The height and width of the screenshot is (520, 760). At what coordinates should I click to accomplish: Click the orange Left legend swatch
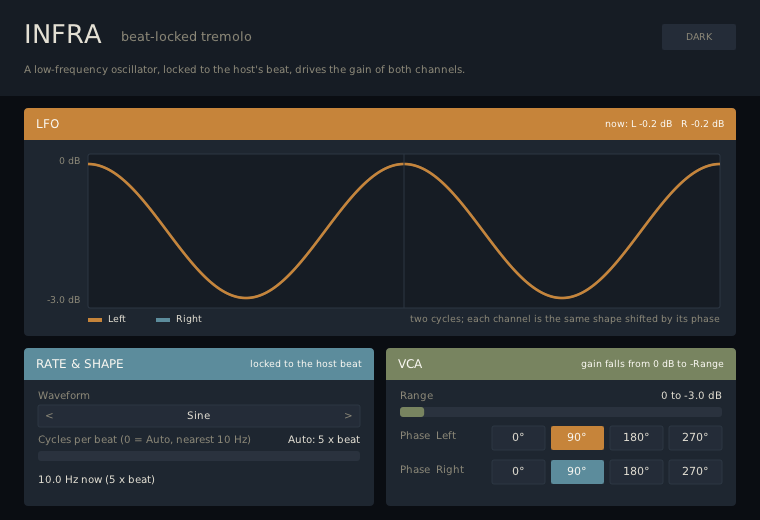click(x=95, y=320)
